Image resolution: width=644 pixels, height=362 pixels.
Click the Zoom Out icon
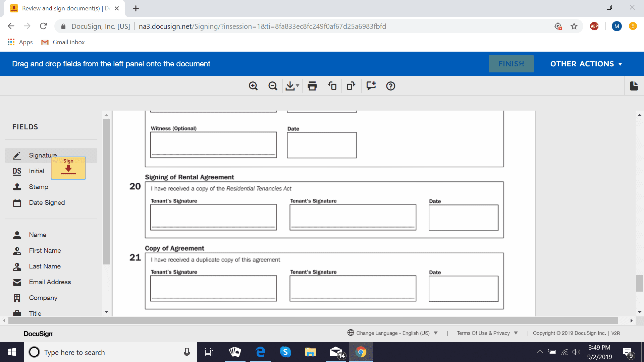(x=273, y=86)
